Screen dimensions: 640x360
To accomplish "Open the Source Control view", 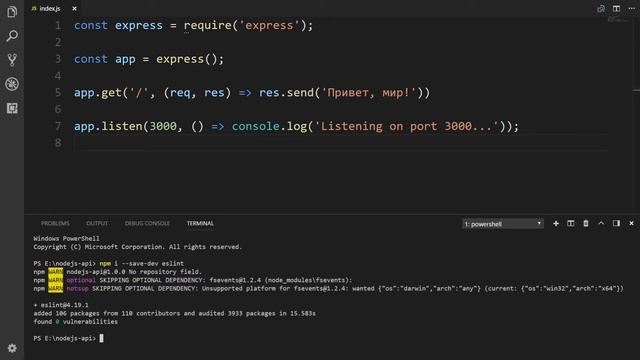I will click(12, 60).
